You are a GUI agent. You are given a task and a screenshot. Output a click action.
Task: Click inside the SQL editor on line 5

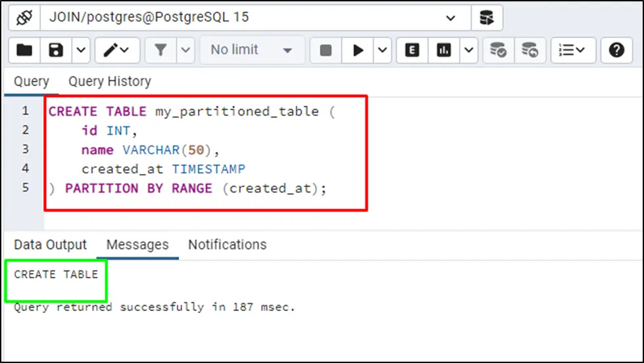click(x=196, y=188)
